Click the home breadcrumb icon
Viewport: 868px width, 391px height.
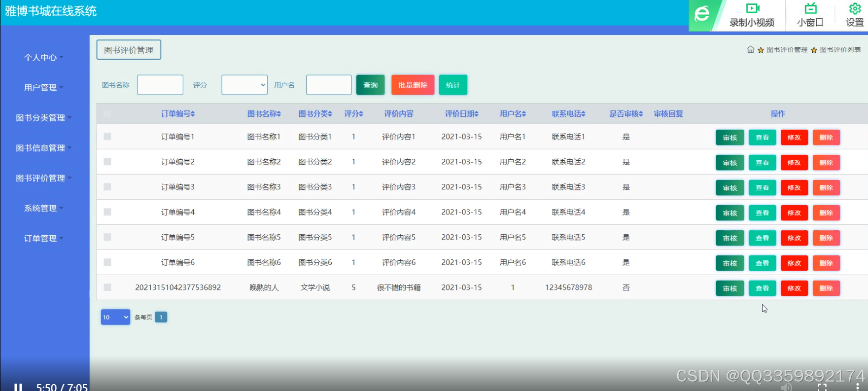click(751, 49)
